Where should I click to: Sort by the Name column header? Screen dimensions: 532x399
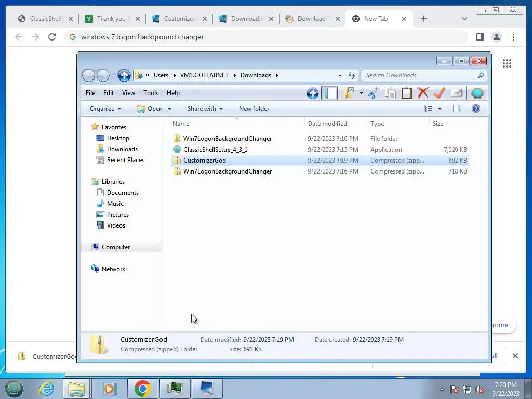[x=236, y=124]
